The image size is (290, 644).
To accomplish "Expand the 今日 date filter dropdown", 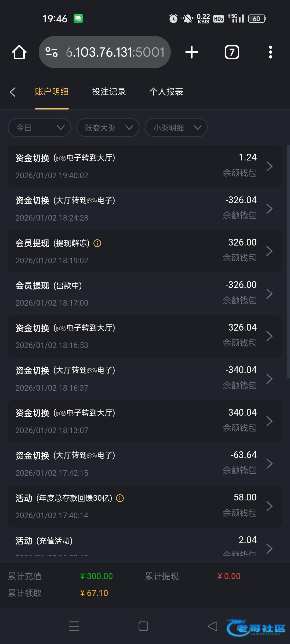I will click(x=39, y=127).
